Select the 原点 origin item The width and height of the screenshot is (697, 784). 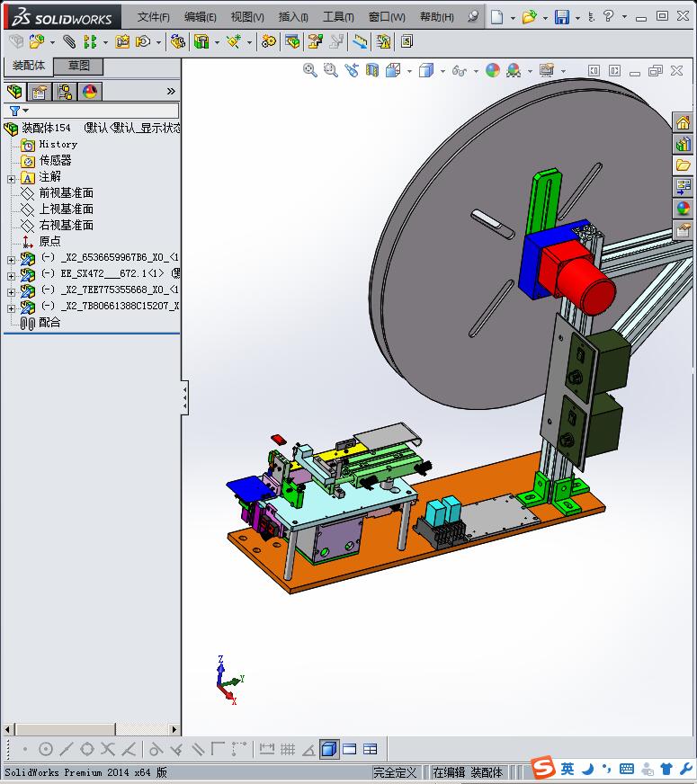[49, 241]
